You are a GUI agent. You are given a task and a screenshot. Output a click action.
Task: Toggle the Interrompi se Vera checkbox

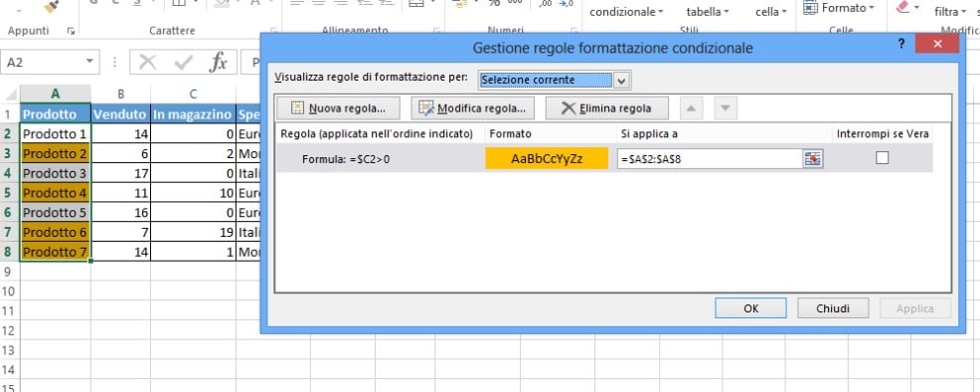tap(882, 158)
